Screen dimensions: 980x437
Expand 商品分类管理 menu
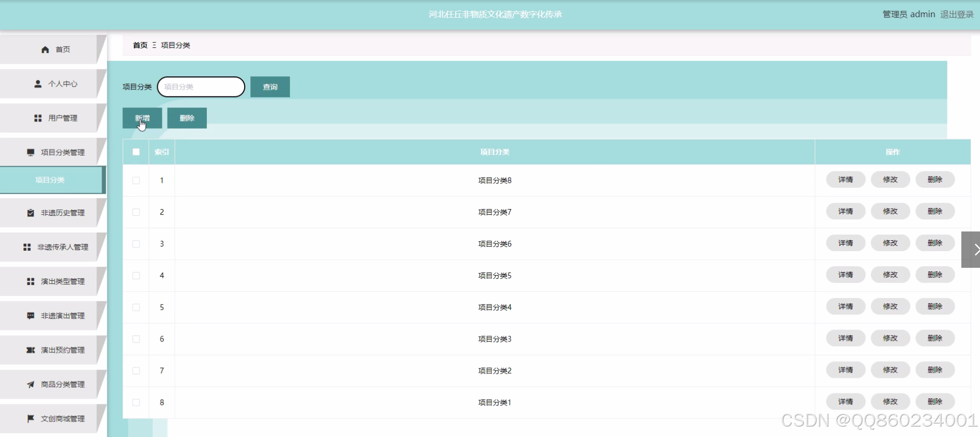[53, 385]
